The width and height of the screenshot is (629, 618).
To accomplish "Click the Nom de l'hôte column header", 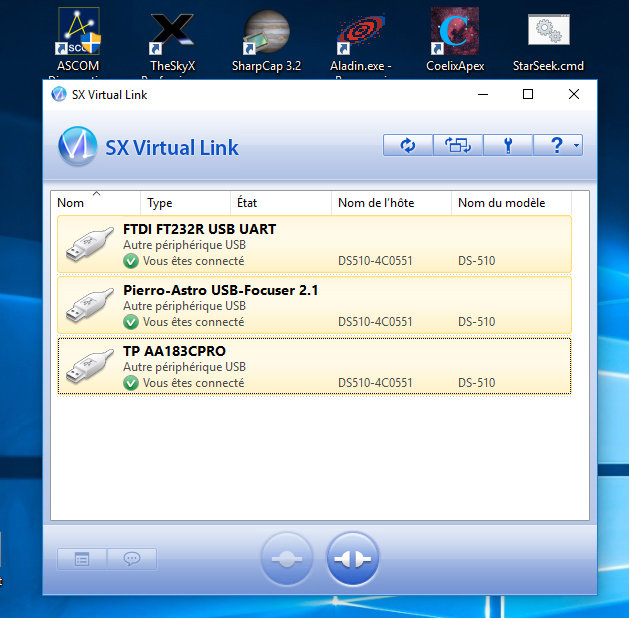I will 392,203.
